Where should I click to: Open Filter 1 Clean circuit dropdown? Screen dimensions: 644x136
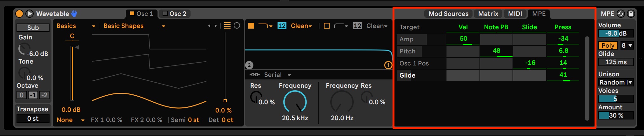click(301, 26)
